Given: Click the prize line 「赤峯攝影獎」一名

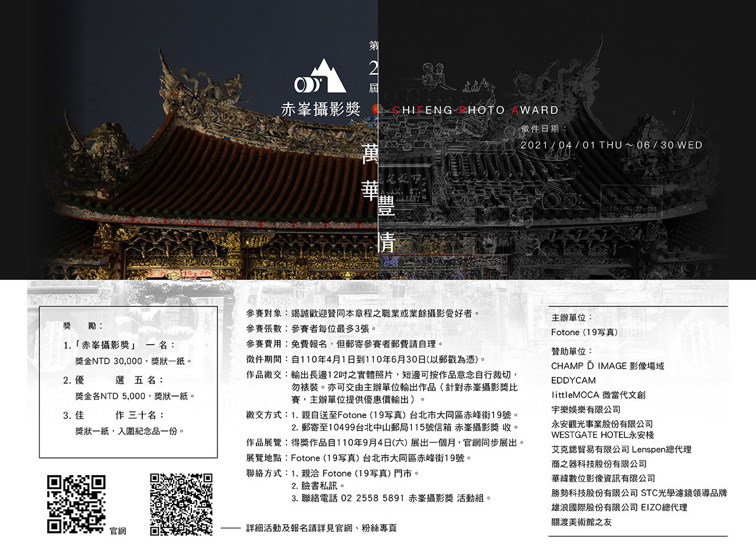Looking at the screenshot, I should 119,345.
